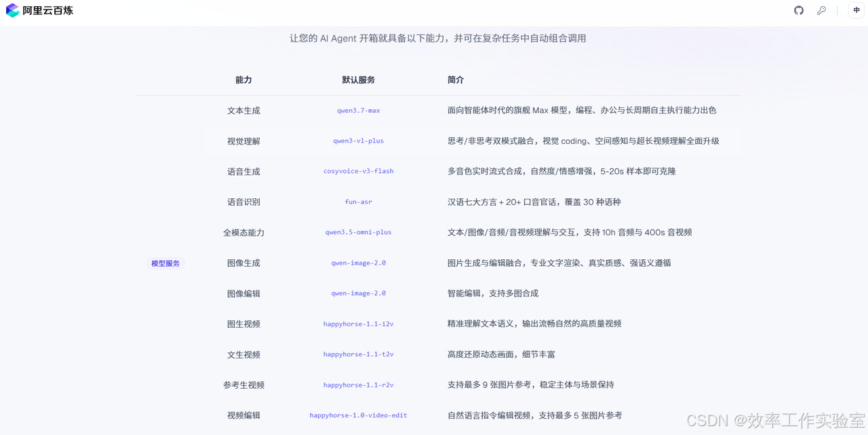
Task: Open the fun-asr service link
Action: [x=358, y=202]
